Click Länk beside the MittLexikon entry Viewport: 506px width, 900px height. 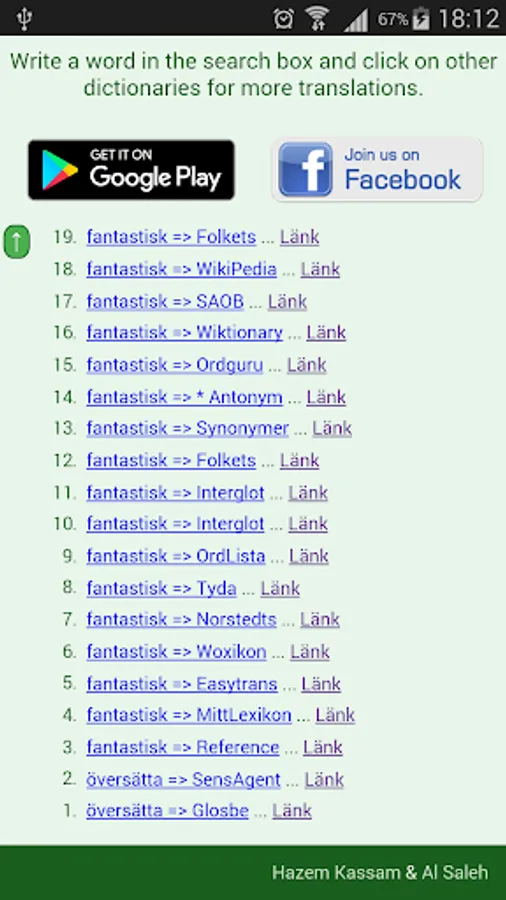(335, 715)
